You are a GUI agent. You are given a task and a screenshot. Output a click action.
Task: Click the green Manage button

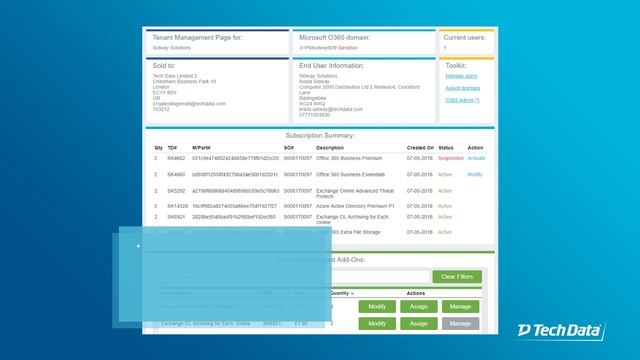coord(460,307)
